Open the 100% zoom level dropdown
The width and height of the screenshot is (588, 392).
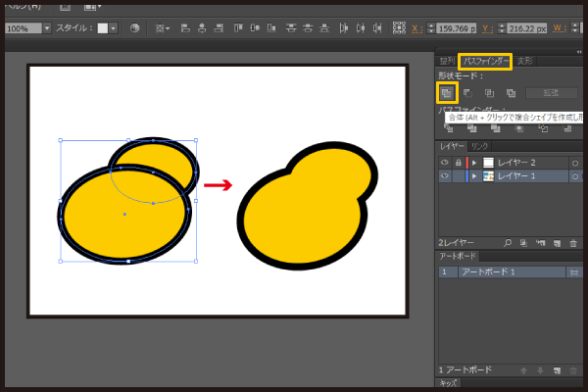[47, 28]
